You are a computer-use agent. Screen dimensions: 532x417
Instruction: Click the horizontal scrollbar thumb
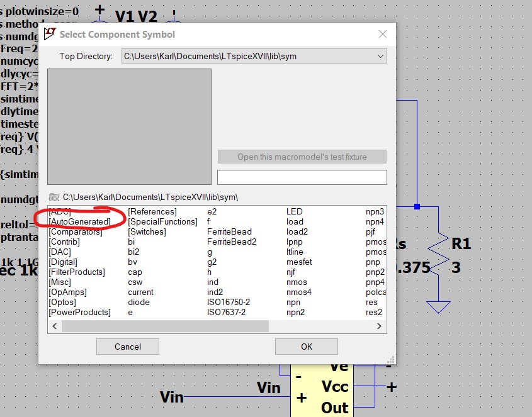[165, 326]
